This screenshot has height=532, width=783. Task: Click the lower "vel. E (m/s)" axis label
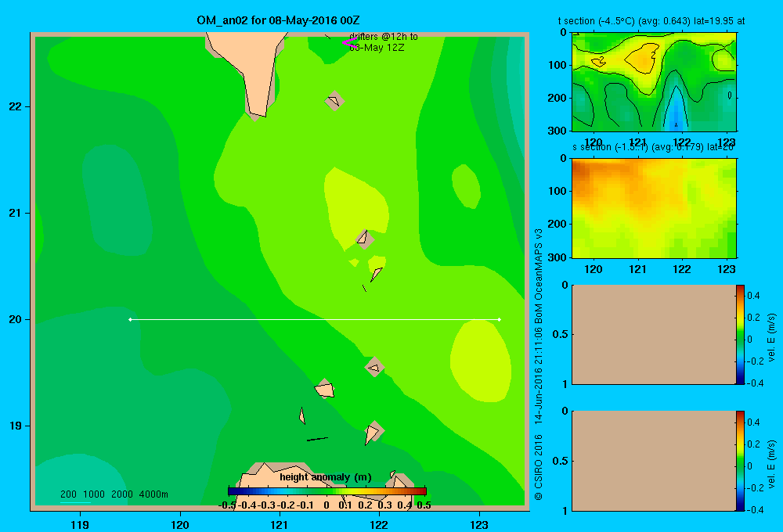click(772, 464)
